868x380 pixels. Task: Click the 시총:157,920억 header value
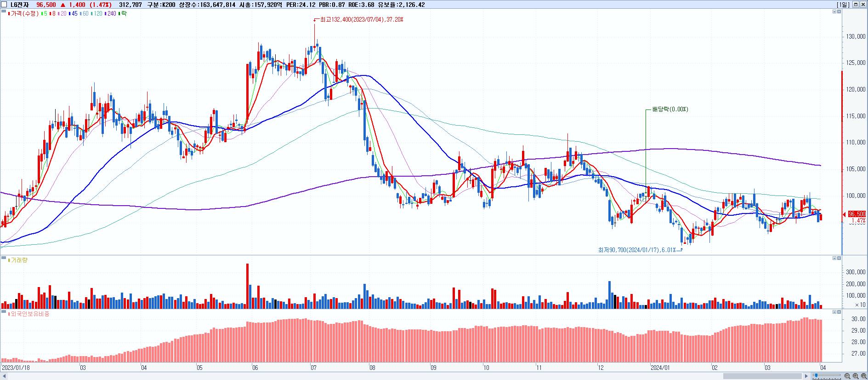pos(260,5)
